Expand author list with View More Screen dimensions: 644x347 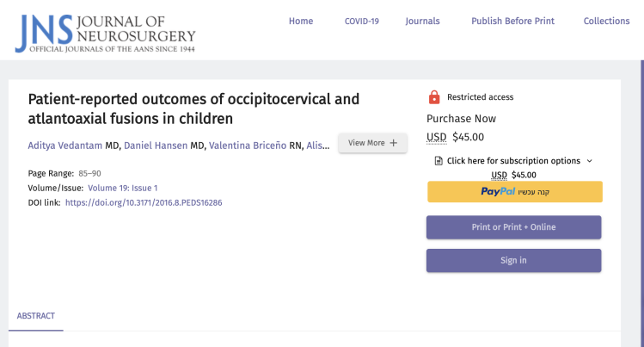tap(372, 143)
